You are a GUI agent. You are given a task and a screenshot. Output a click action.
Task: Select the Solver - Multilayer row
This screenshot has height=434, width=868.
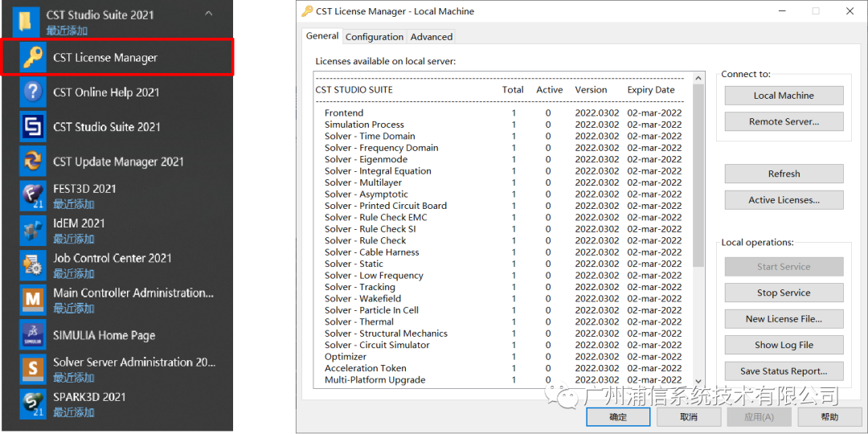pos(502,182)
